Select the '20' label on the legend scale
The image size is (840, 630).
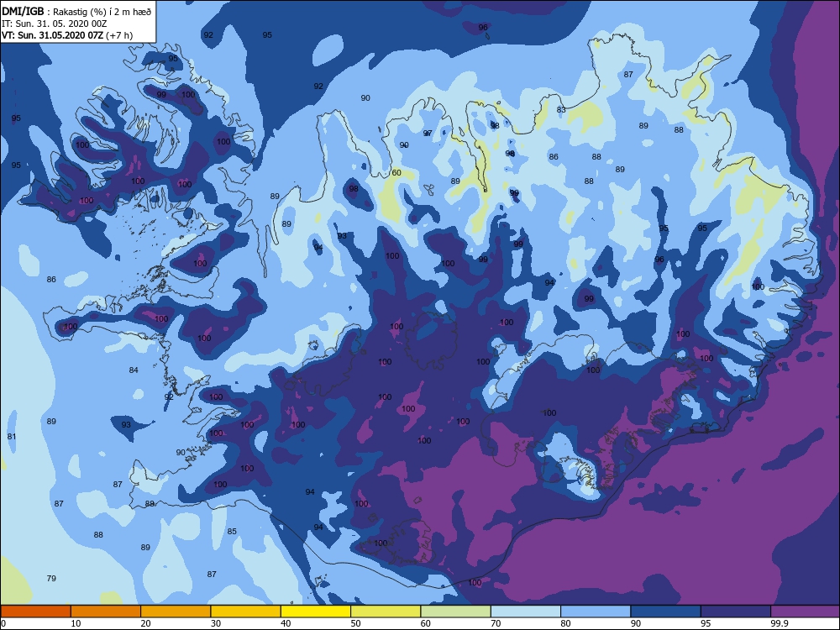(x=146, y=623)
